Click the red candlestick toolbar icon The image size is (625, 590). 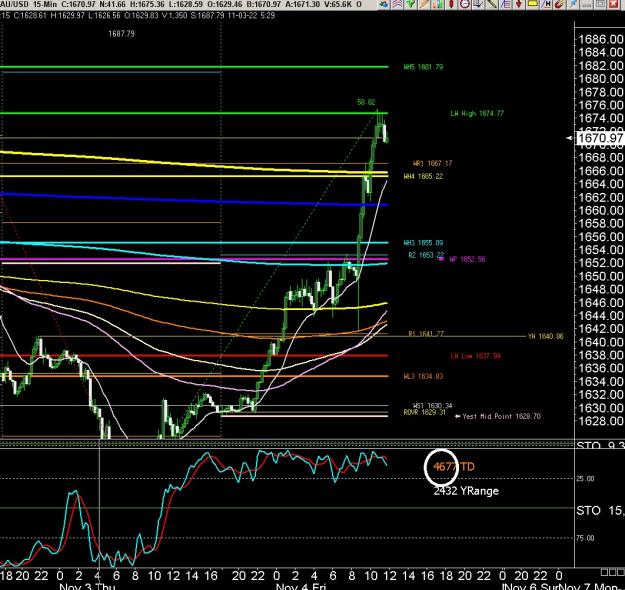tap(451, 4)
